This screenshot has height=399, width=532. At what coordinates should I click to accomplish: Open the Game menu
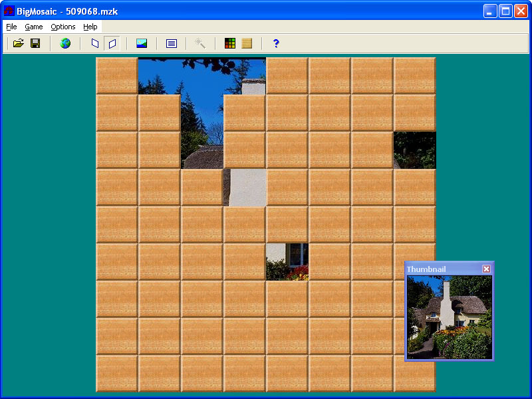coord(34,27)
